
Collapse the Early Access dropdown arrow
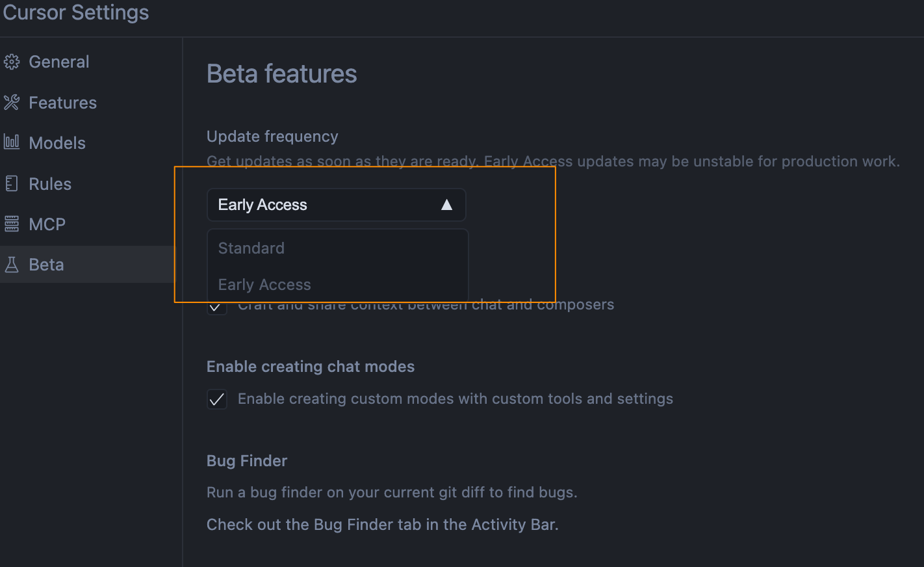pos(446,205)
